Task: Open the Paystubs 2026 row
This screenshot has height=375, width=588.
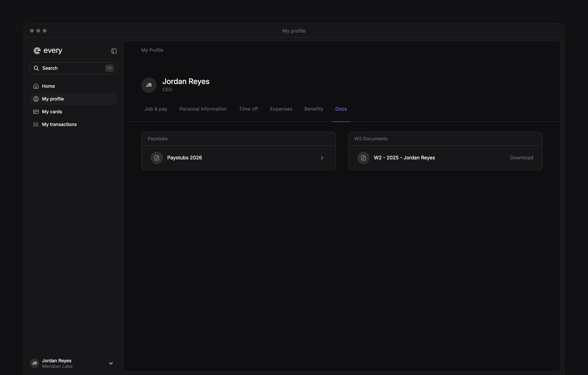Action: (238, 158)
